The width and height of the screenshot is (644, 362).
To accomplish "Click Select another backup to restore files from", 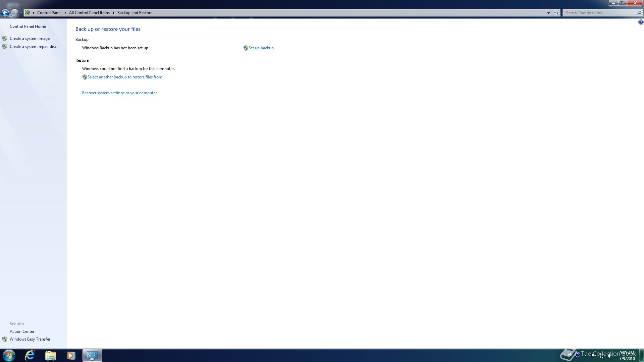I will pos(125,77).
